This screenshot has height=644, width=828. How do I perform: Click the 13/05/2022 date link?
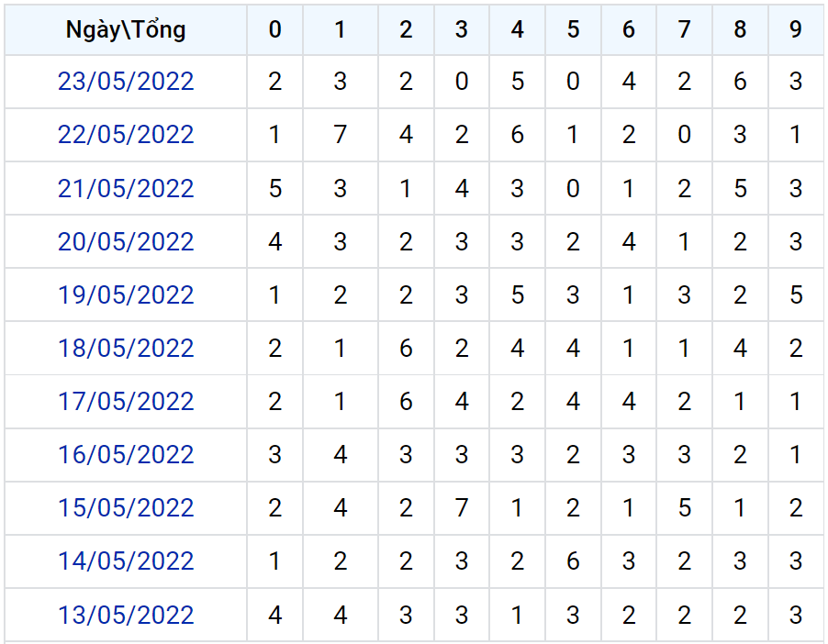point(126,615)
